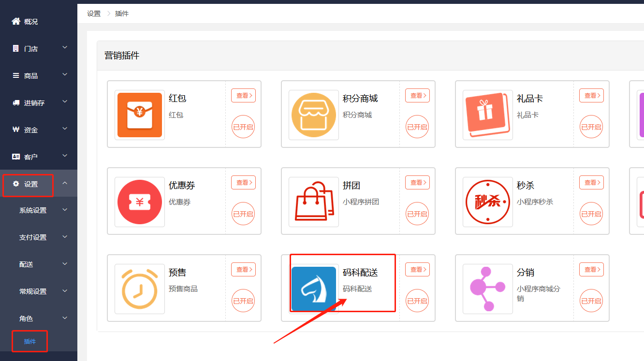644x361 pixels.
Task: Select the 资金 currency icon in sidebar
Action: pos(15,130)
